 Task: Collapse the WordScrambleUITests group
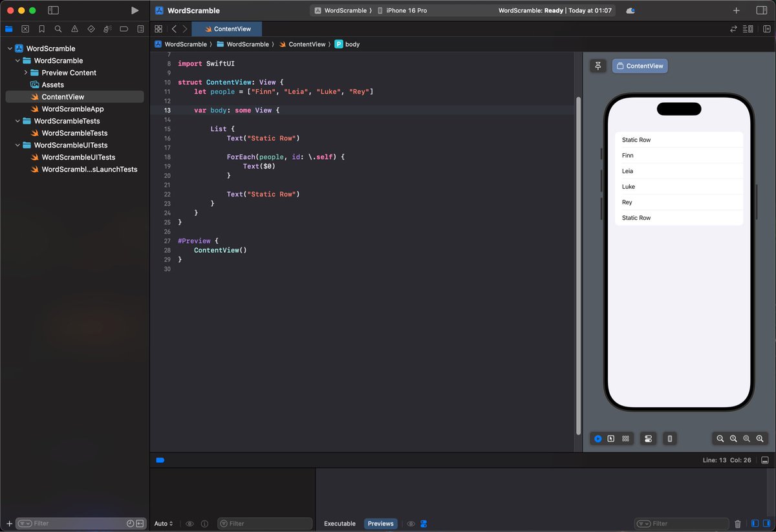(17, 145)
